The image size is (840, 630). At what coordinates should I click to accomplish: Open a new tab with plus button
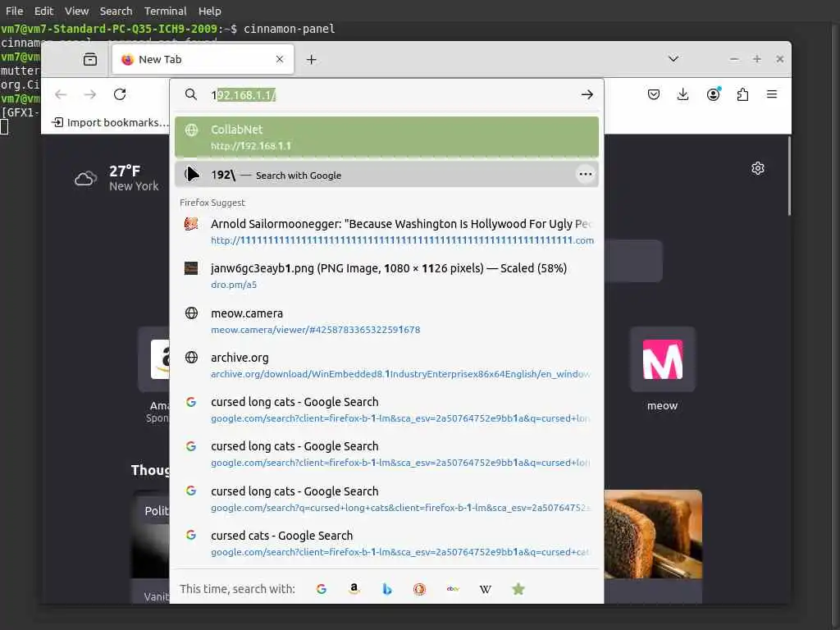311,59
